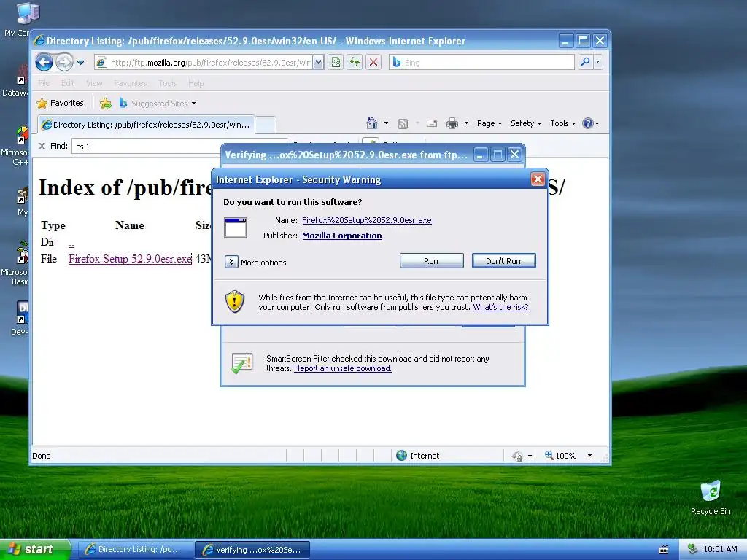Click the program file icon in the dialog
This screenshot has width=747, height=560.
(x=236, y=228)
